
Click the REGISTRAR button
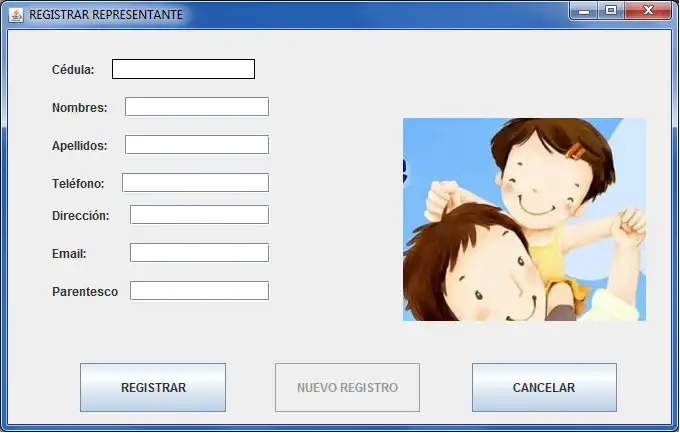[x=153, y=387]
